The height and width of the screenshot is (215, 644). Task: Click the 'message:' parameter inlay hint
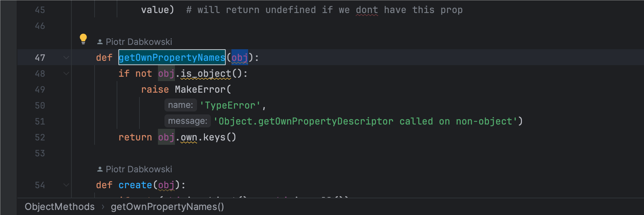pos(187,121)
